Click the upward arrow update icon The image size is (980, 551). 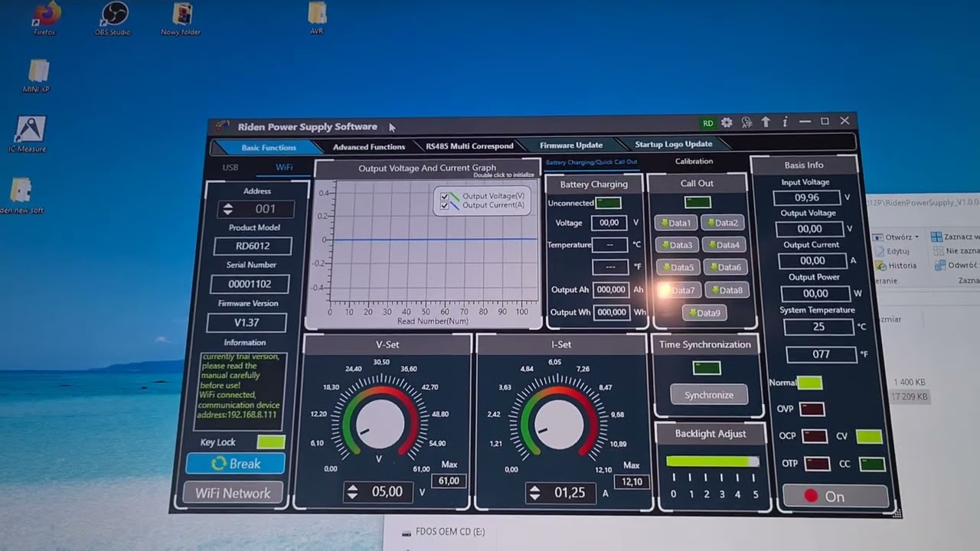pos(766,122)
